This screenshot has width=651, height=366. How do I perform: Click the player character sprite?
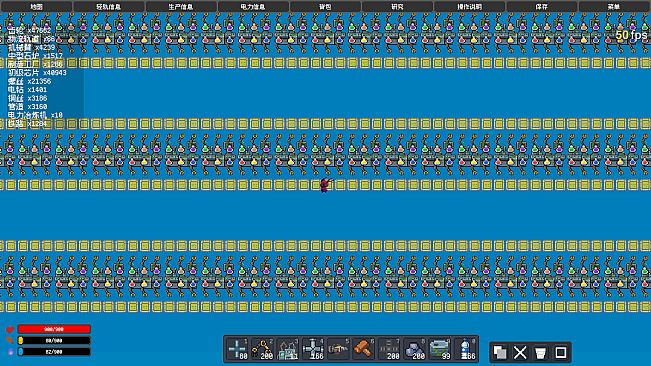326,185
